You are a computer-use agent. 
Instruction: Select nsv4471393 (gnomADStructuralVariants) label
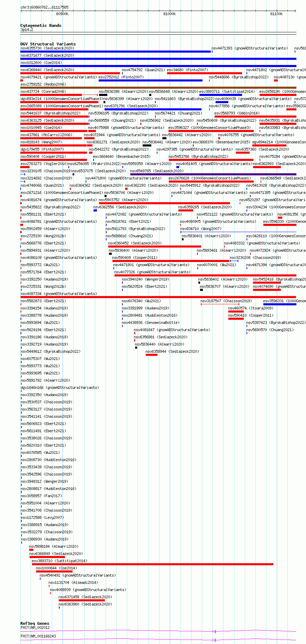[250, 48]
